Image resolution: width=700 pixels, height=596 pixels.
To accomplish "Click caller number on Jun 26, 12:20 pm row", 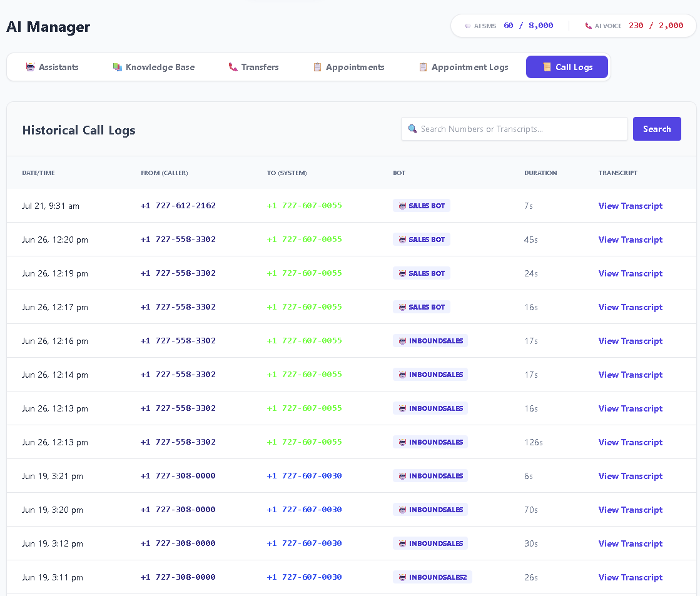I will click(x=178, y=240).
